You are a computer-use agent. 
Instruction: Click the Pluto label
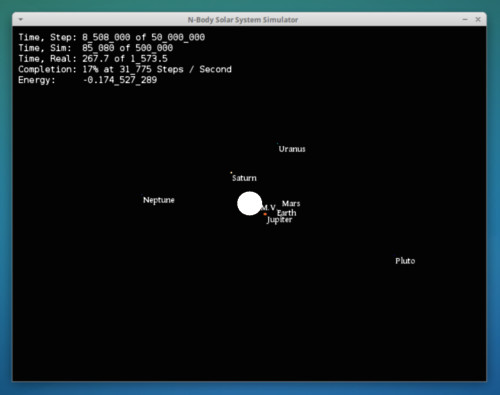click(x=405, y=261)
